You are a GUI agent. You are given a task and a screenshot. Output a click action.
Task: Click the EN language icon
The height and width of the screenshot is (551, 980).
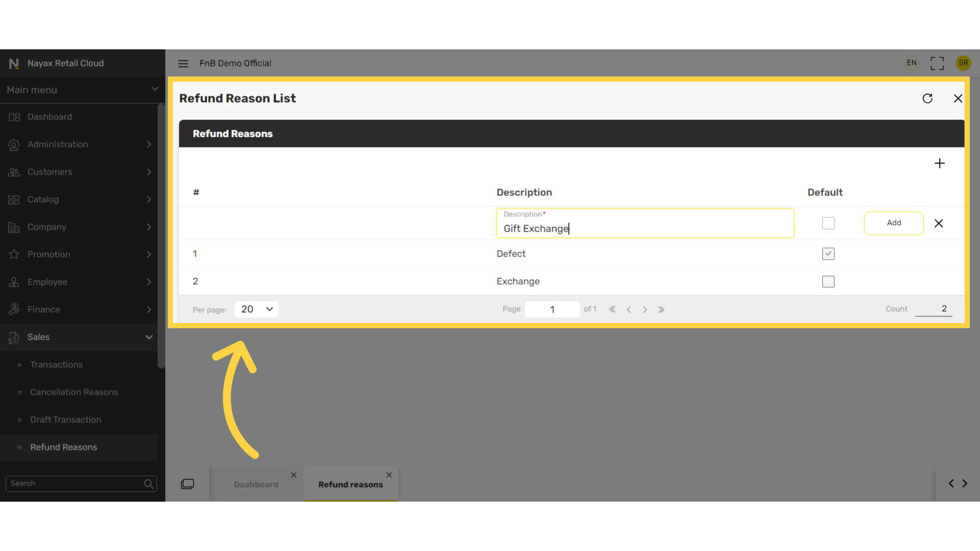click(912, 63)
